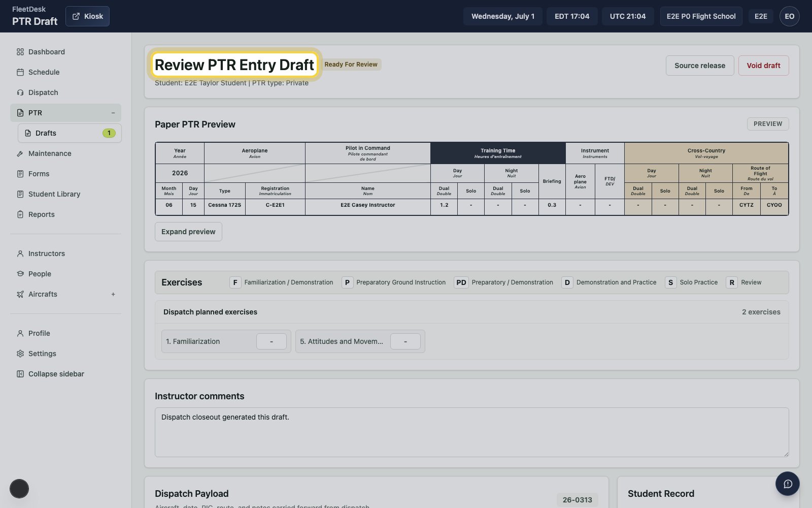Click the EDT 17:04 clock
The height and width of the screenshot is (508, 812).
[x=572, y=16]
